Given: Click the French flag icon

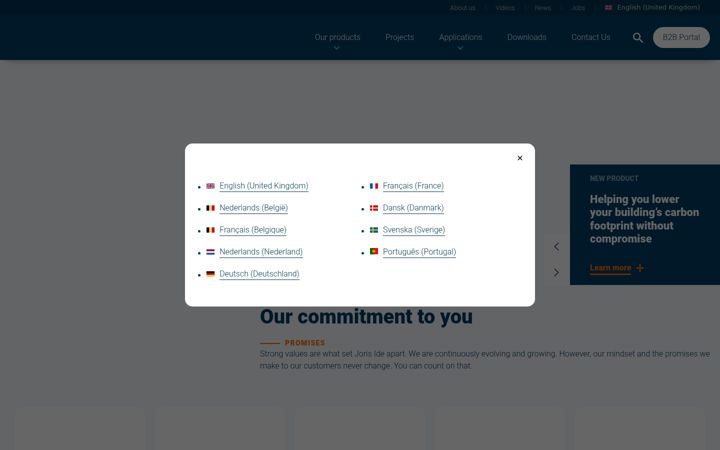Looking at the screenshot, I should click(x=374, y=186).
